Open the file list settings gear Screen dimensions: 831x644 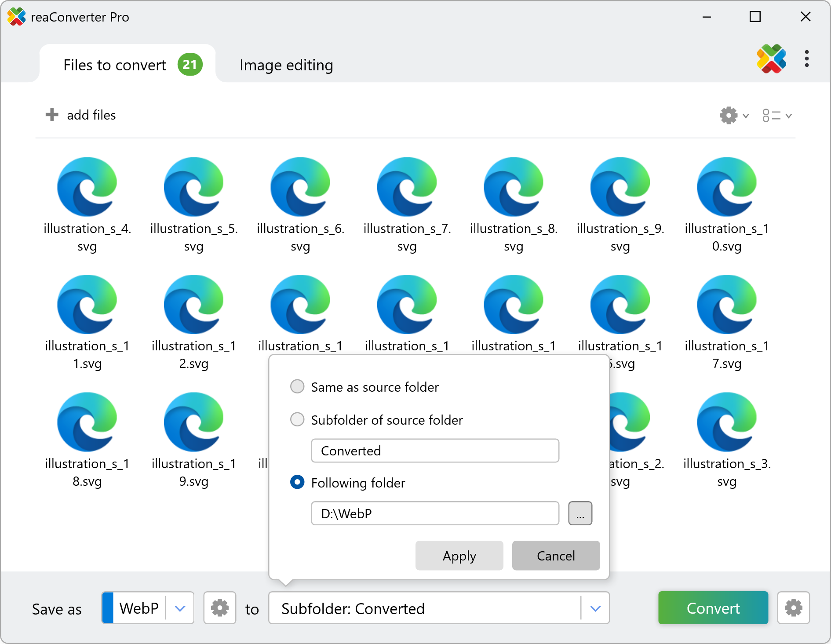(x=729, y=116)
